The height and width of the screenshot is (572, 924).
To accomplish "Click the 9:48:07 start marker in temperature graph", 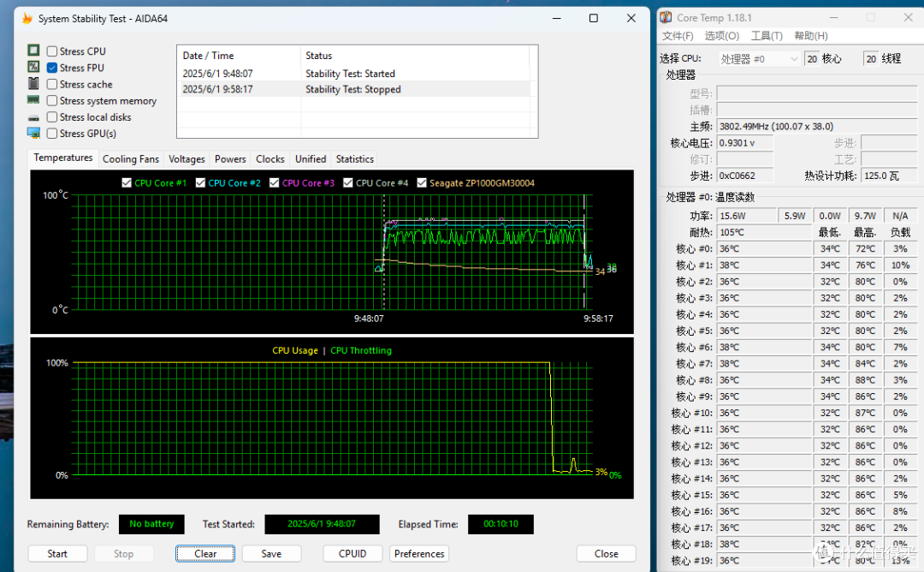I will (x=369, y=319).
